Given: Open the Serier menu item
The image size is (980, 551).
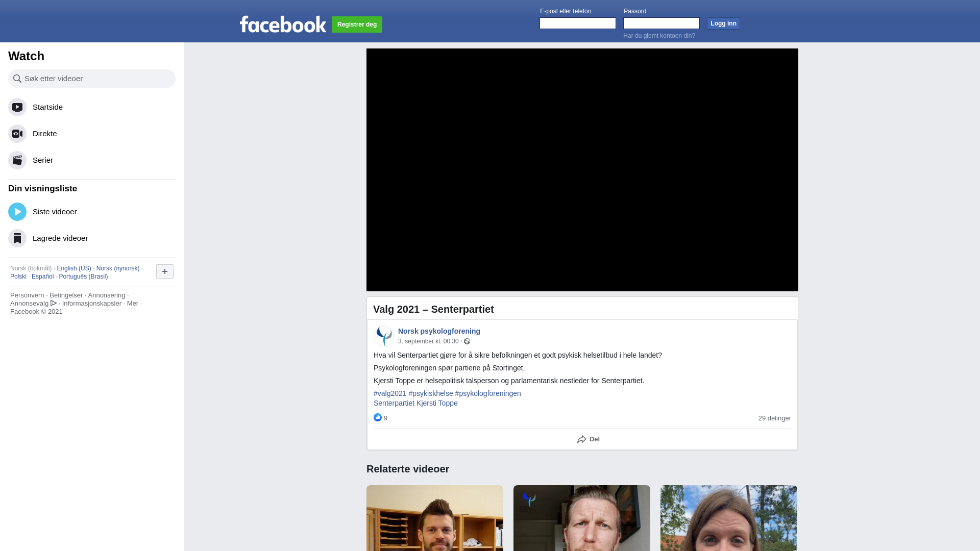Looking at the screenshot, I should pos(92,160).
